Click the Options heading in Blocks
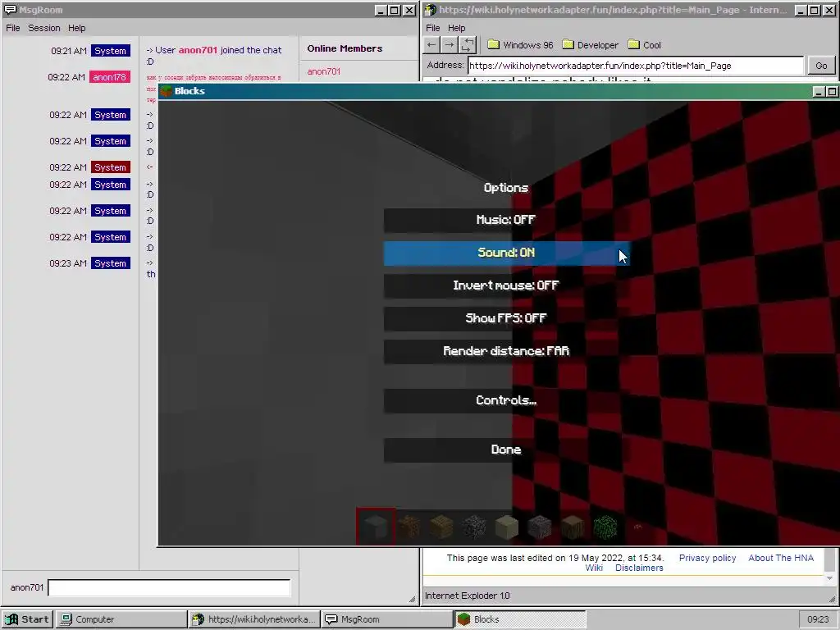The width and height of the screenshot is (840, 630). [506, 188]
